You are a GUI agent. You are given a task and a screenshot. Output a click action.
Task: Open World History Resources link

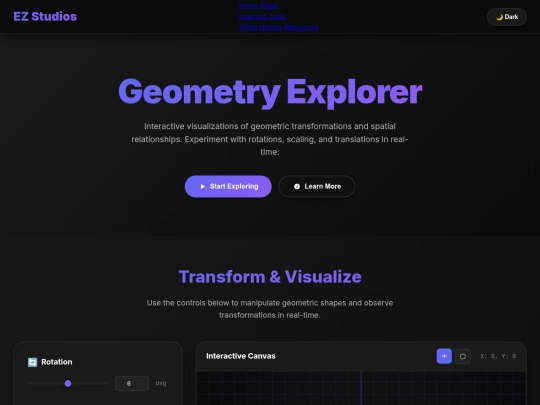[x=278, y=27]
